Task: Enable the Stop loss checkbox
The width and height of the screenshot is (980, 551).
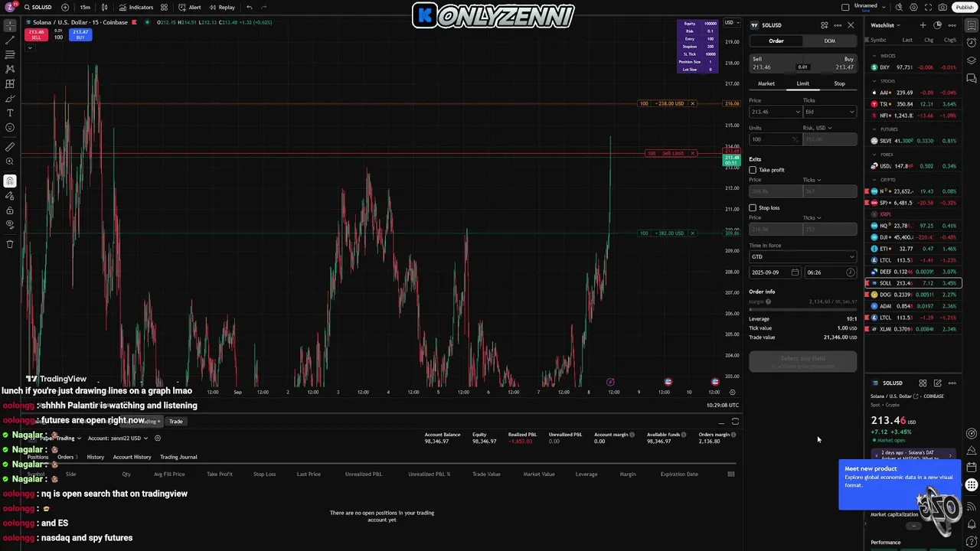Action: click(x=753, y=208)
